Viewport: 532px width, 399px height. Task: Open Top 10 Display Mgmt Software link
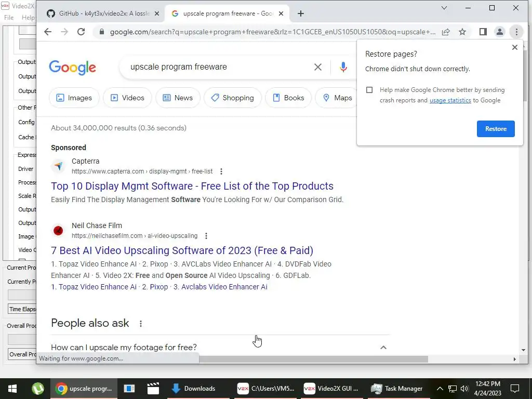192,186
